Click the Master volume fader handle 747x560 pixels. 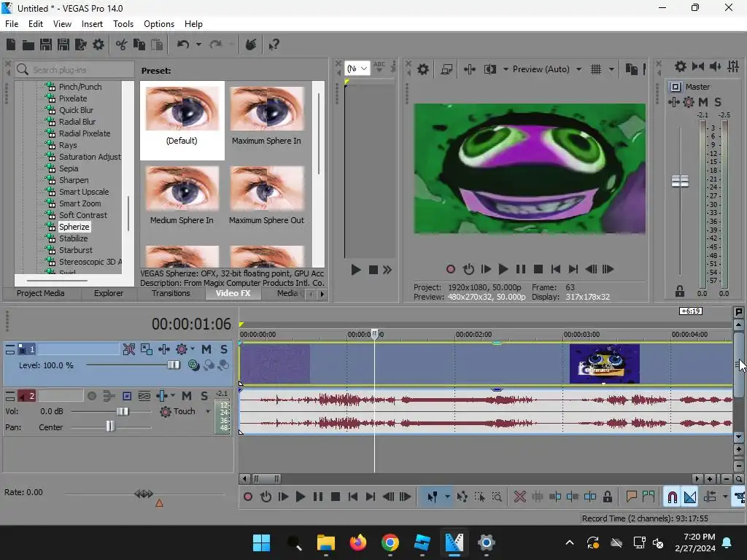click(x=680, y=181)
